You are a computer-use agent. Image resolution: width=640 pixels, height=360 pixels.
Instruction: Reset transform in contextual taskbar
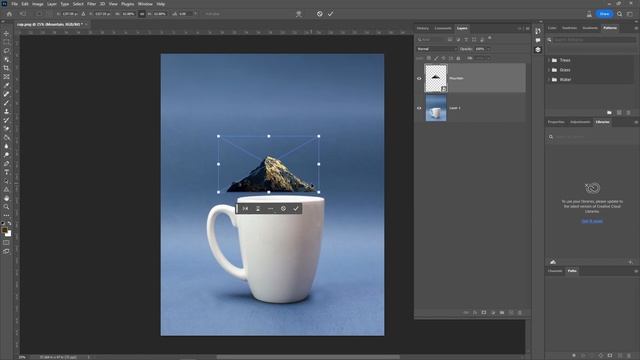tap(283, 209)
